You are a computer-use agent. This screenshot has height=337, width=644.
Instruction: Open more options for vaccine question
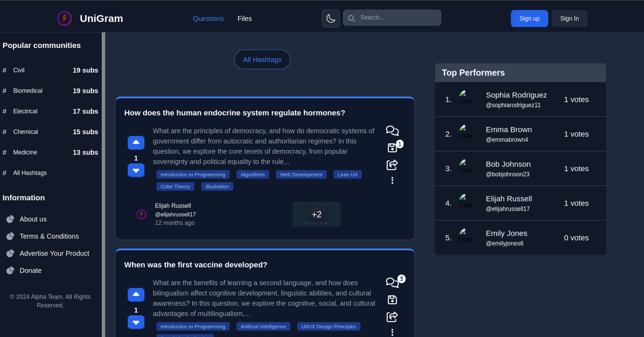[x=392, y=332]
